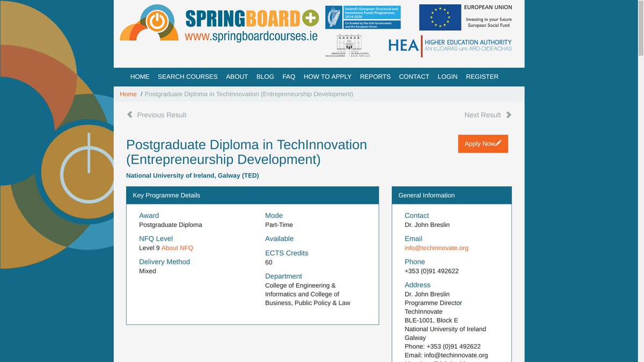Image resolution: width=644 pixels, height=362 pixels.
Task: Go to the CONTACT page
Action: click(x=414, y=77)
